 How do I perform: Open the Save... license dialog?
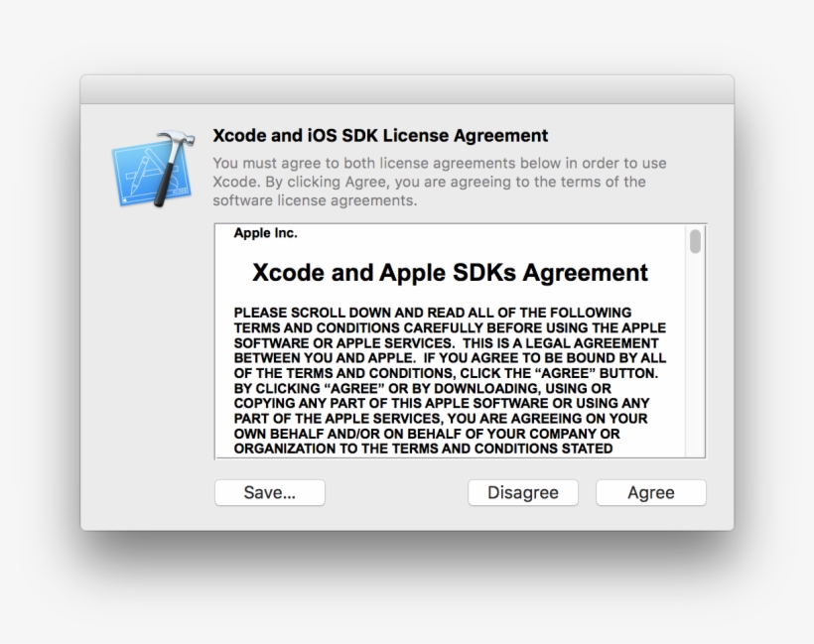(x=270, y=492)
